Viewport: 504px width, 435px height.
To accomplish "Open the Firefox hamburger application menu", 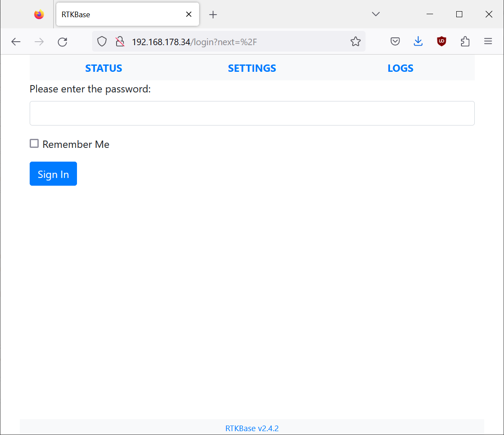I will click(x=488, y=42).
